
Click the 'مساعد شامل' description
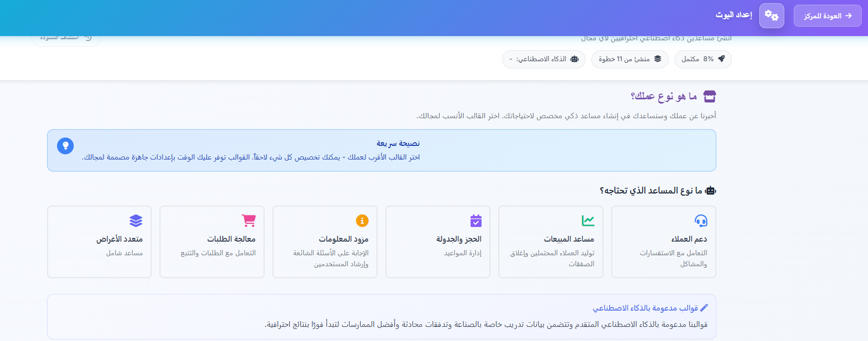click(124, 253)
